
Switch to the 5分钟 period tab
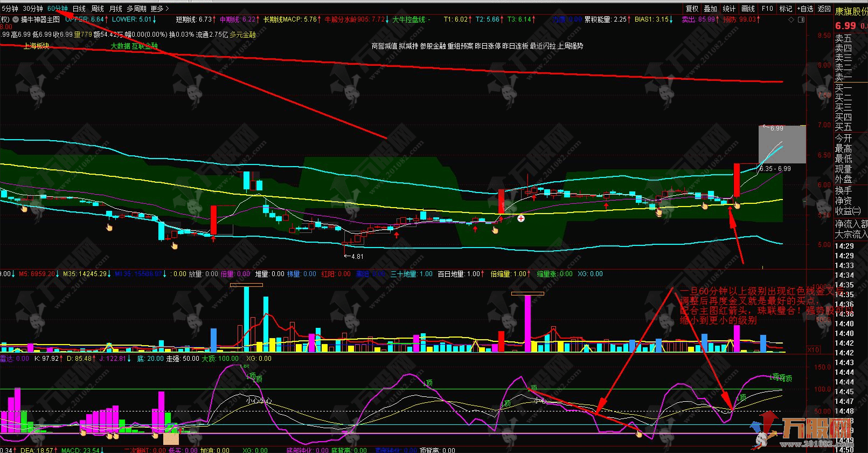pos(9,9)
